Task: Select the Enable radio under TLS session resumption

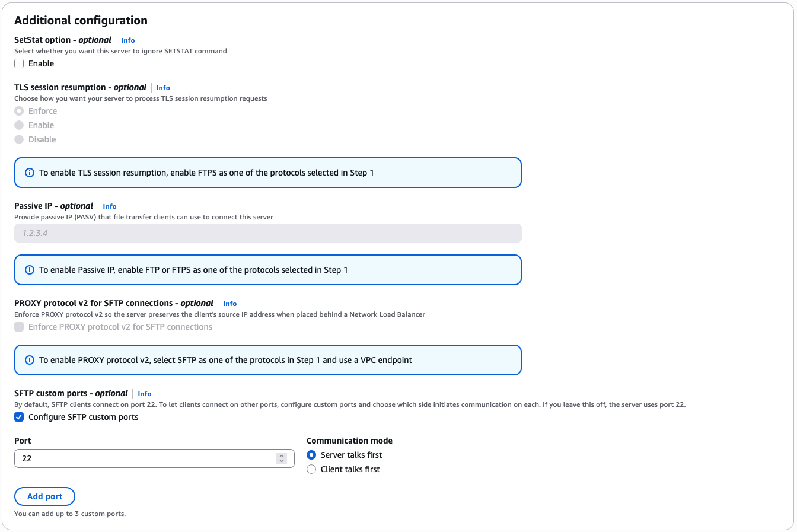Action: [x=19, y=125]
